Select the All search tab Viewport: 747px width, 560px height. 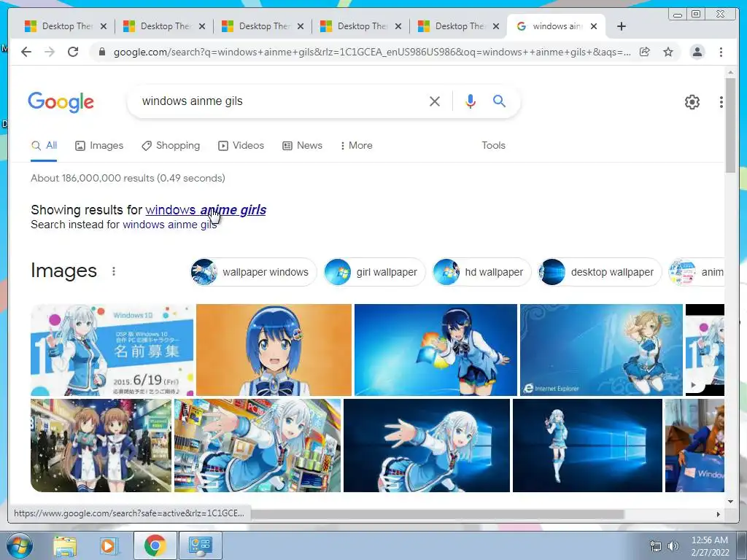point(44,146)
